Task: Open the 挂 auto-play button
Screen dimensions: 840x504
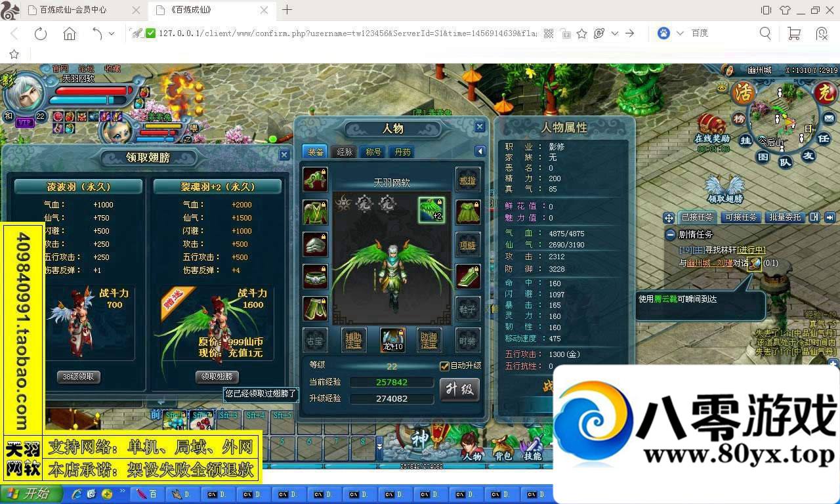Action: (x=746, y=140)
